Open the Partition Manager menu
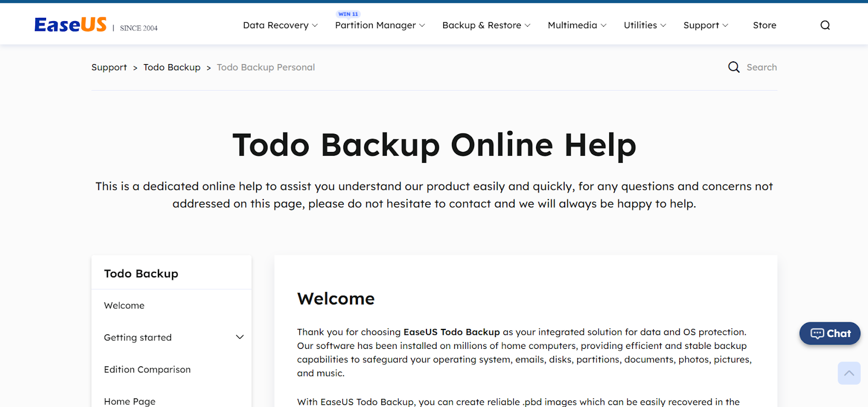 pyautogui.click(x=375, y=25)
